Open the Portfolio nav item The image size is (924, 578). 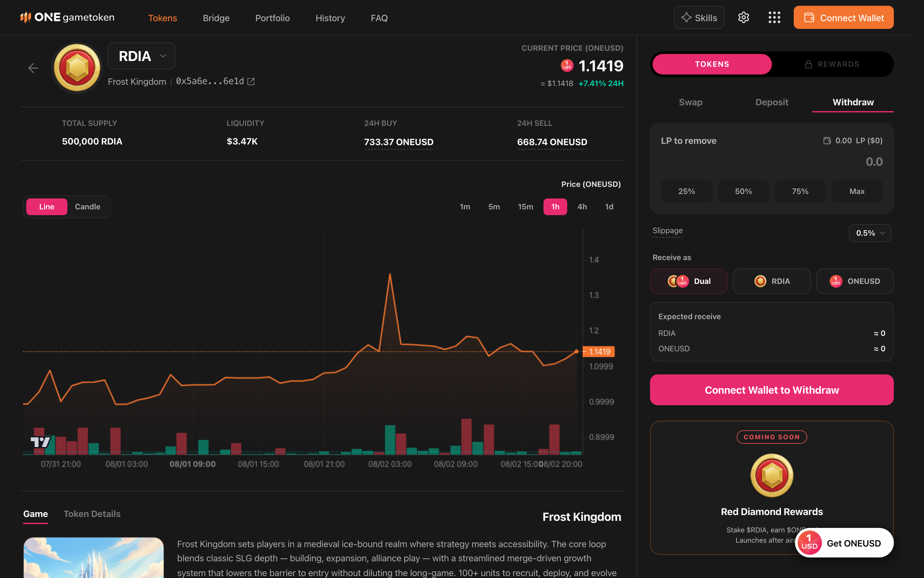point(273,18)
